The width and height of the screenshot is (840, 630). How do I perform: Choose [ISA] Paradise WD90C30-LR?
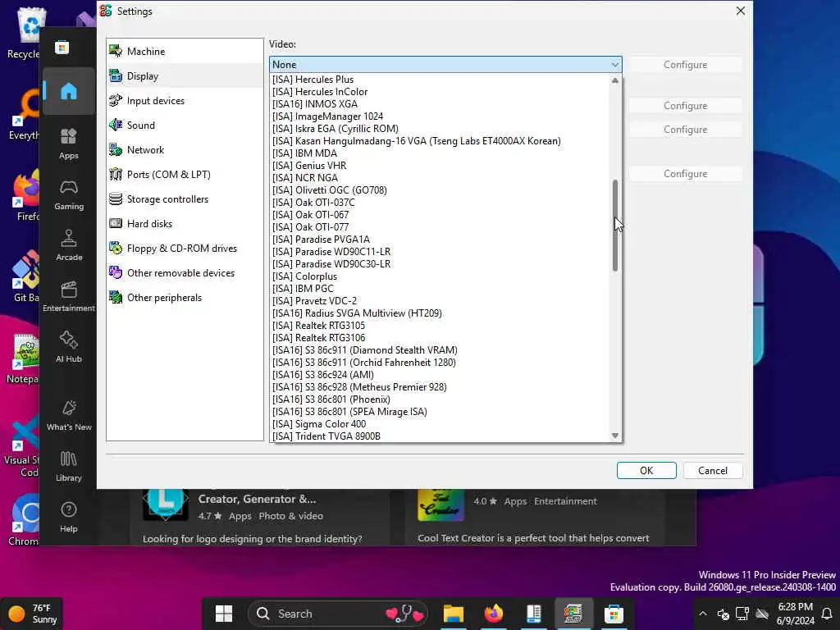[x=440, y=264]
